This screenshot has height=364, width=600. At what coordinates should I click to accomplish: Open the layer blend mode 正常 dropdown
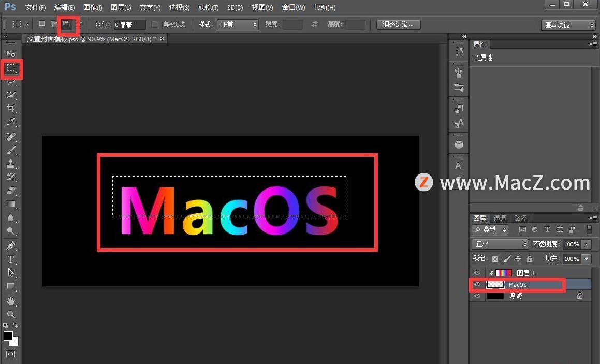[x=500, y=244]
